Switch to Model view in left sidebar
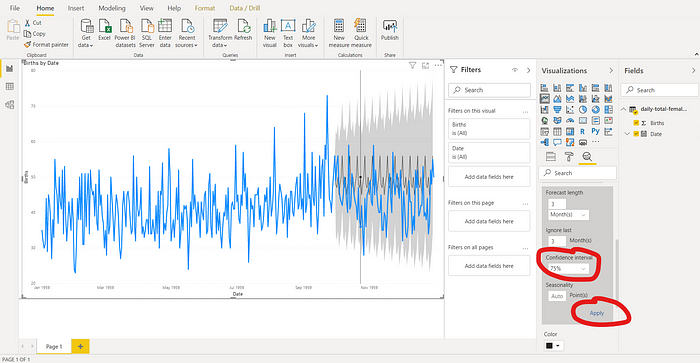Viewport: 700px width, 363px height. (x=9, y=104)
